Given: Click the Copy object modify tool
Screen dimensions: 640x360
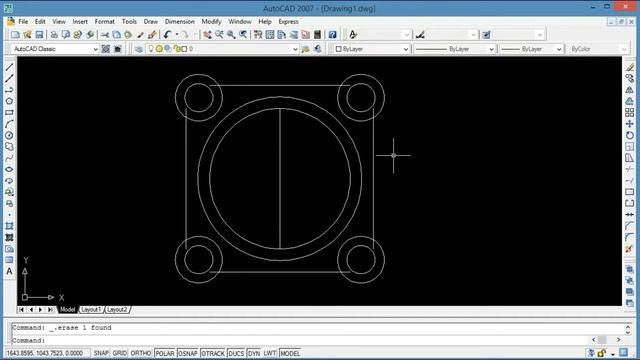Looking at the screenshot, I should click(630, 78).
